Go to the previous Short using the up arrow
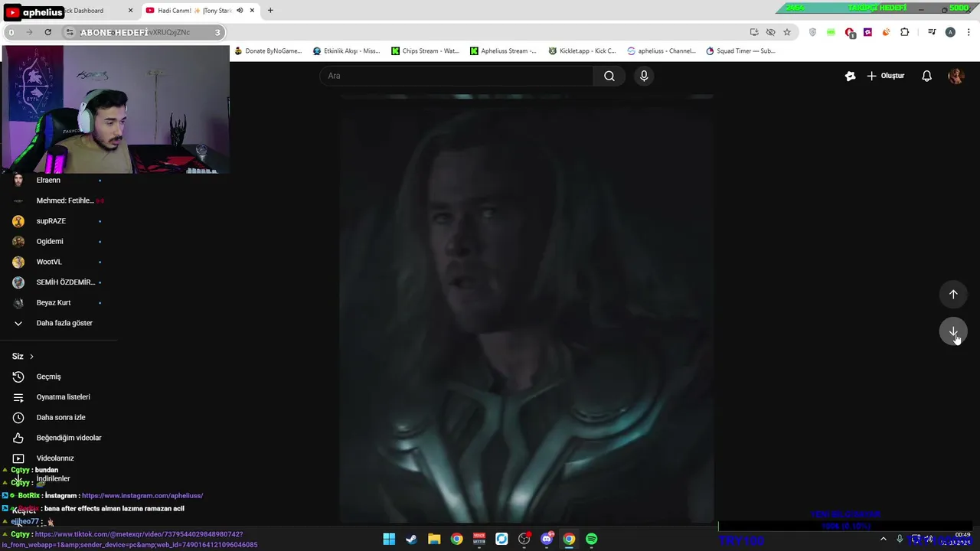The width and height of the screenshot is (980, 551). pyautogui.click(x=953, y=295)
